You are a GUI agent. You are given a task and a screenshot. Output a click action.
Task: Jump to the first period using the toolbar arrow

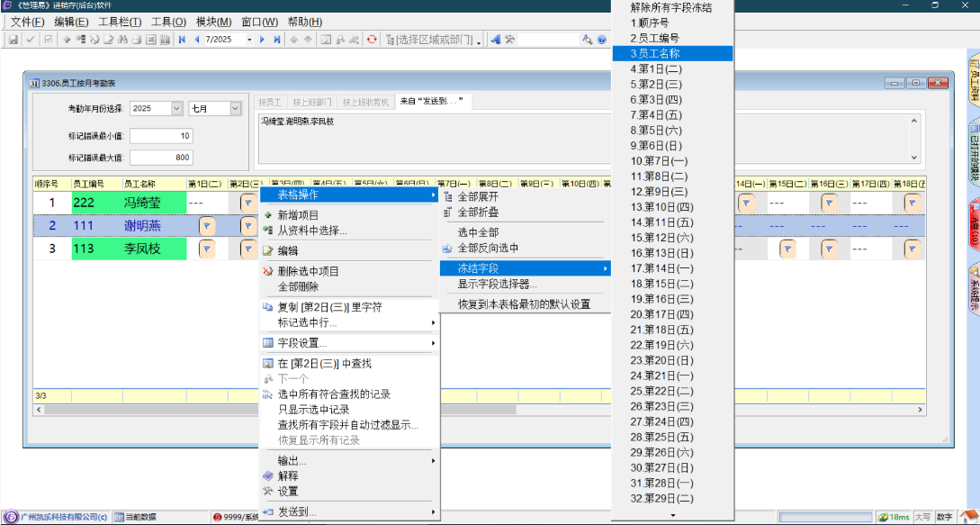[183, 40]
